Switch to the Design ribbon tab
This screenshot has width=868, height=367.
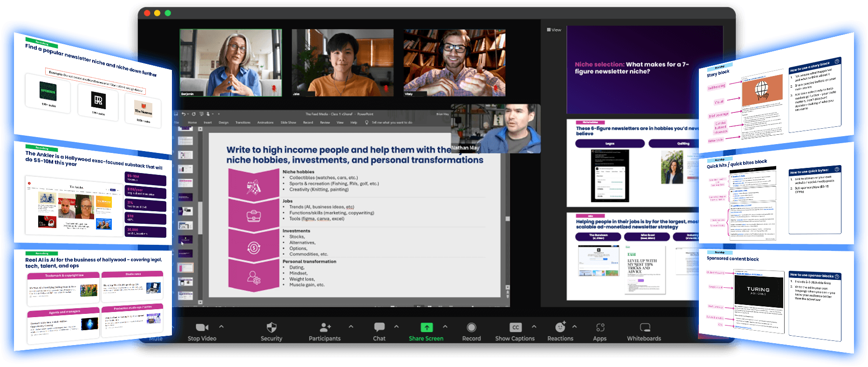click(224, 123)
